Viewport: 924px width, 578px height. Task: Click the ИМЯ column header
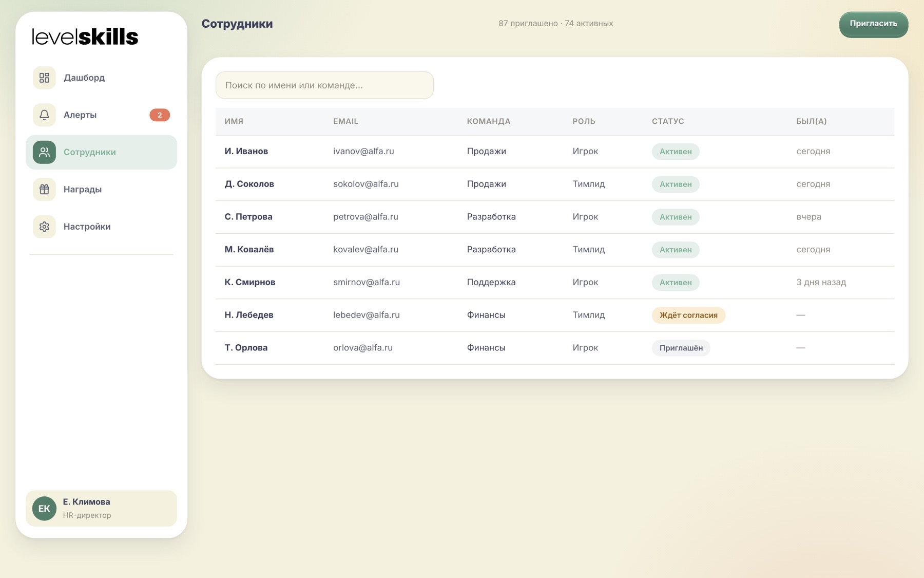(x=234, y=121)
